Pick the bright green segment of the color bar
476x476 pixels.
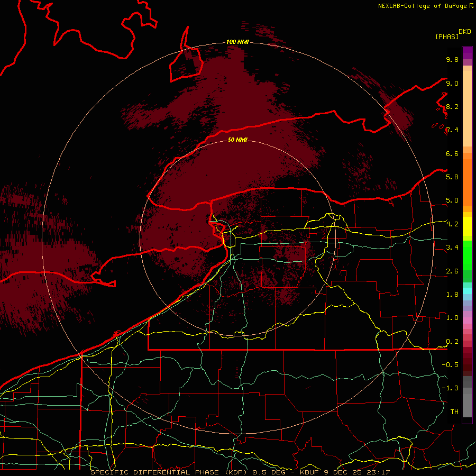[467, 255]
